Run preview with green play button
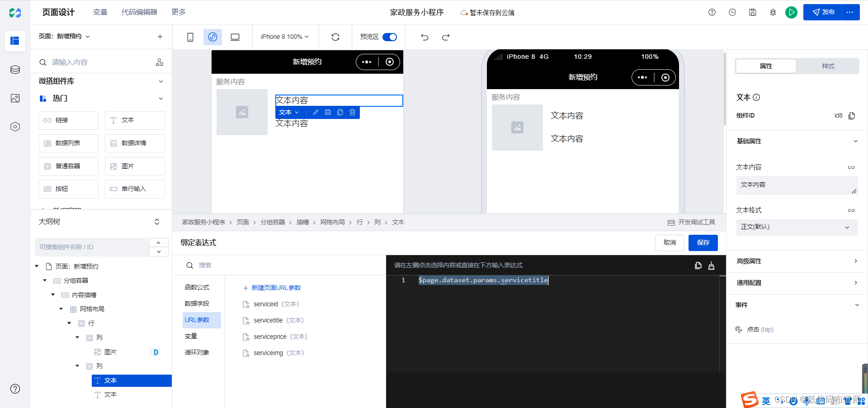This screenshot has width=868, height=408. (791, 12)
